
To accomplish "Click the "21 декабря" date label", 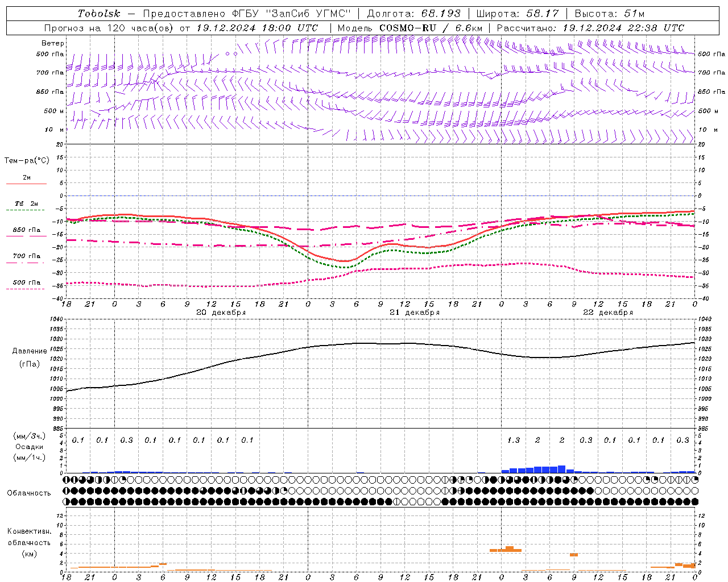I will 414,313.
